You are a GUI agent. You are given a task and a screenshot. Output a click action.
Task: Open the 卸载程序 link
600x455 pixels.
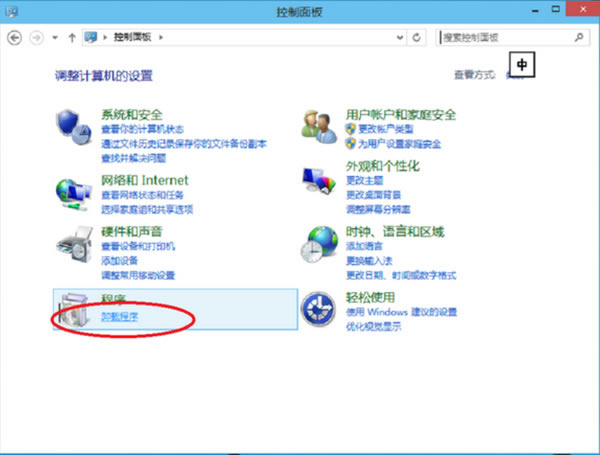(x=119, y=316)
